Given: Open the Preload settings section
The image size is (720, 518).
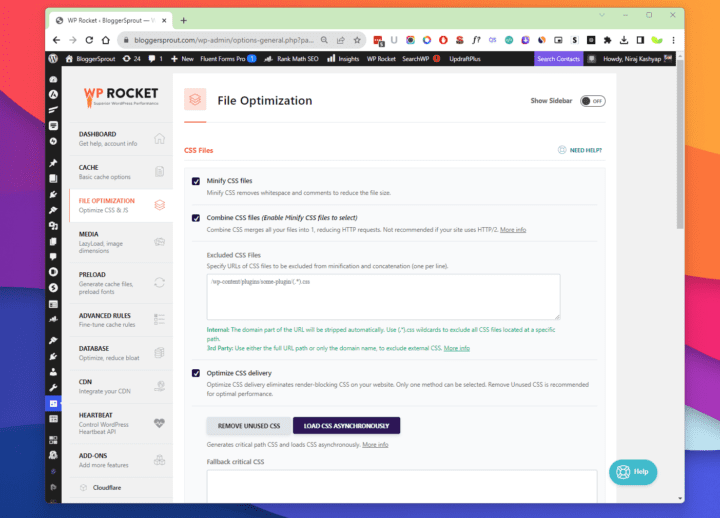Looking at the screenshot, I should [x=121, y=283].
